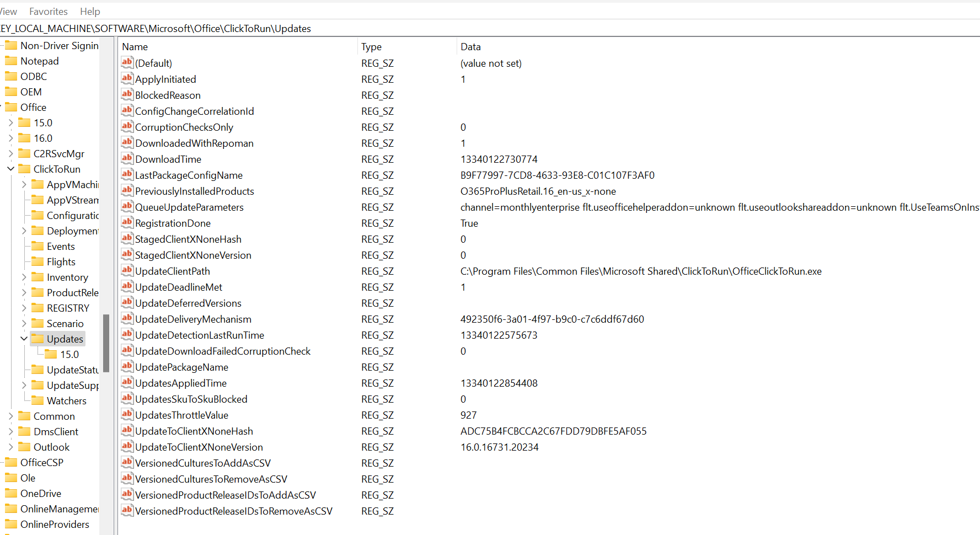Select the UpdateDetectionLastRunTime value name

coord(200,335)
